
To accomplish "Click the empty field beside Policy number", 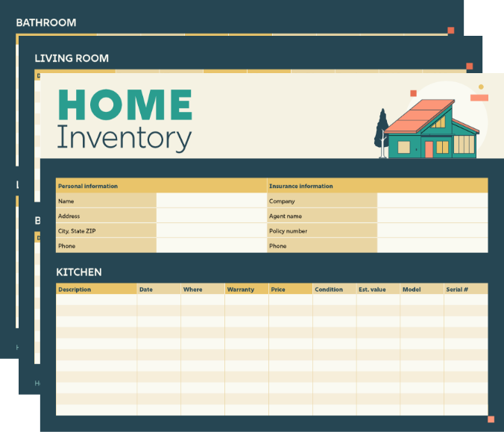I will (432, 231).
